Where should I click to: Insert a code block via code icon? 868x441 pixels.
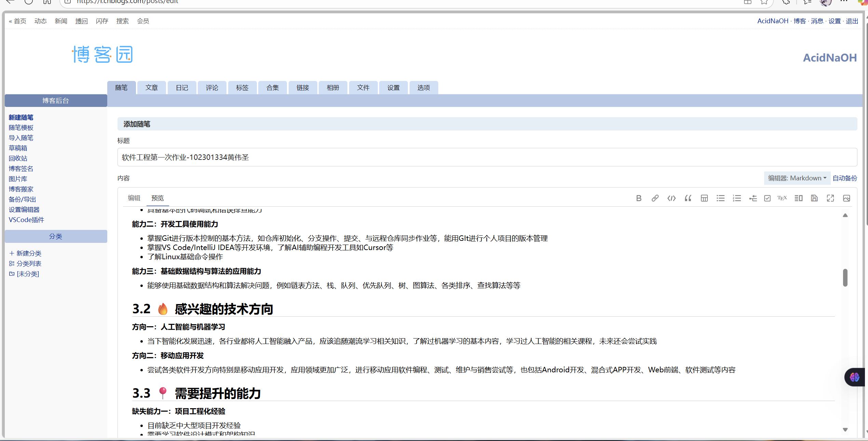pyautogui.click(x=671, y=198)
